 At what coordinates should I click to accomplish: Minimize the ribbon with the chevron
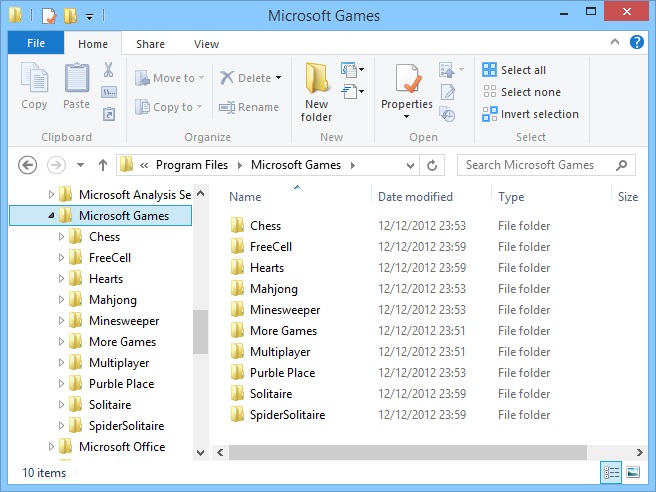(x=615, y=42)
